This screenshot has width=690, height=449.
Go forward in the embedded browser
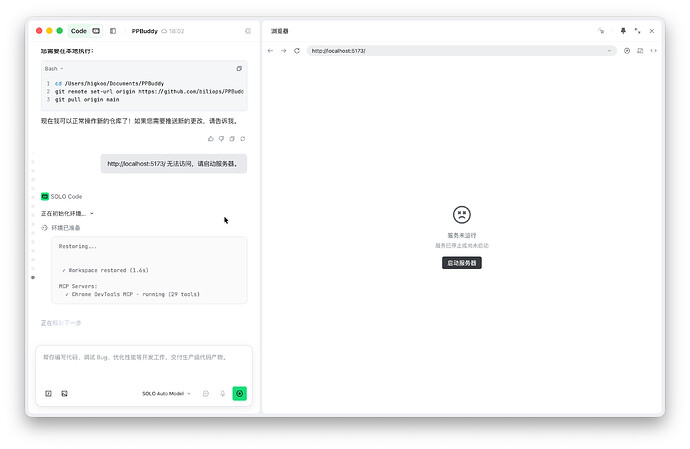click(x=283, y=51)
